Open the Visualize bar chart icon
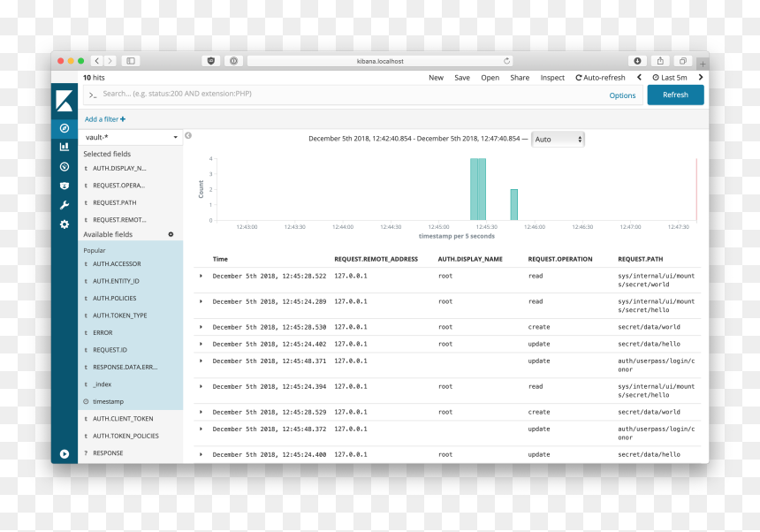This screenshot has width=760, height=532. pos(64,147)
